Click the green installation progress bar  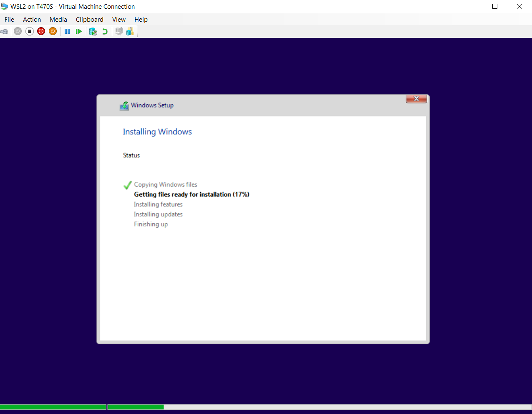(x=53, y=407)
